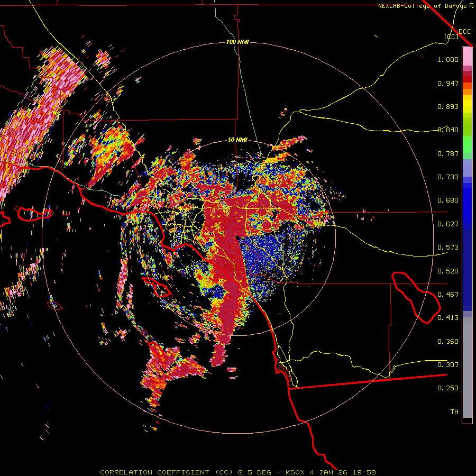Select the 0.733 scale value
The height and width of the screenshot is (476, 476).
[448, 177]
